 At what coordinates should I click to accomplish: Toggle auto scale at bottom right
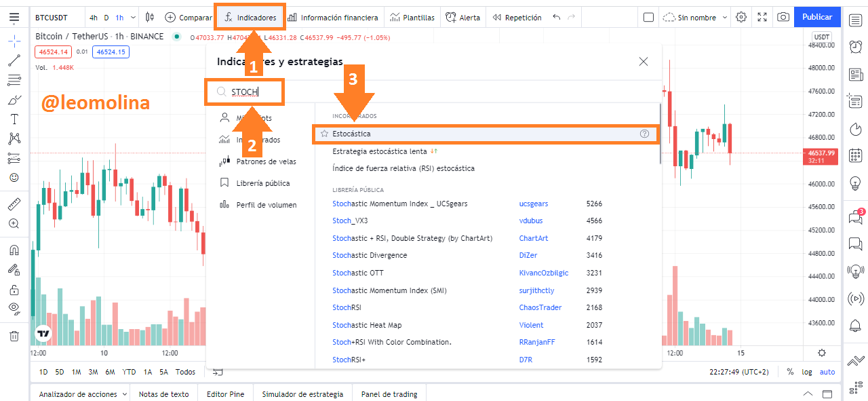click(x=827, y=372)
